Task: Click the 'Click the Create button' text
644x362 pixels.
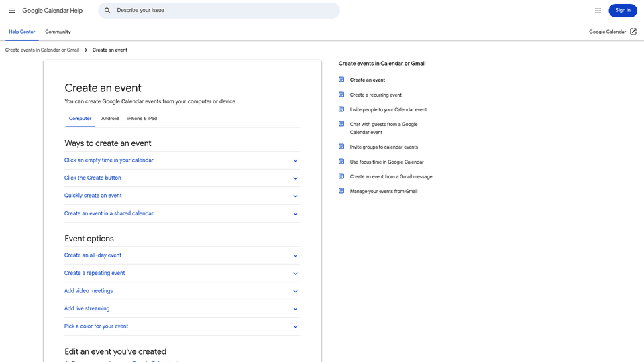Action: click(93, 178)
